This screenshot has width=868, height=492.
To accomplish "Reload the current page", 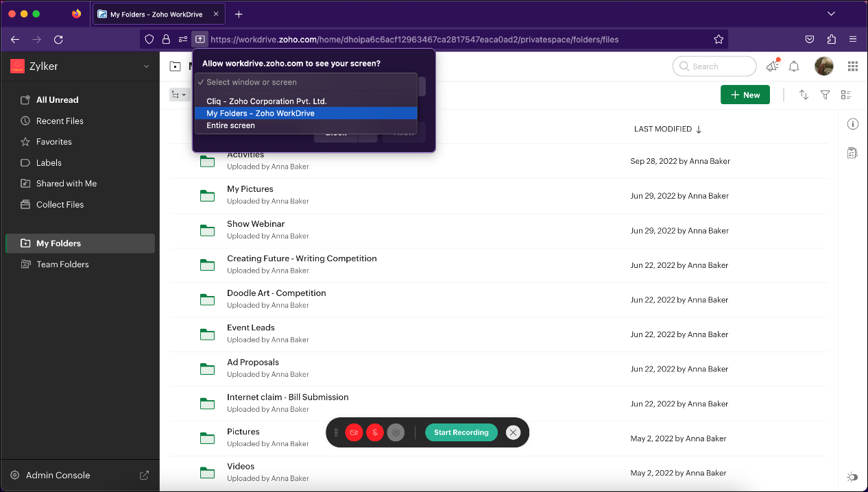I will tap(58, 39).
